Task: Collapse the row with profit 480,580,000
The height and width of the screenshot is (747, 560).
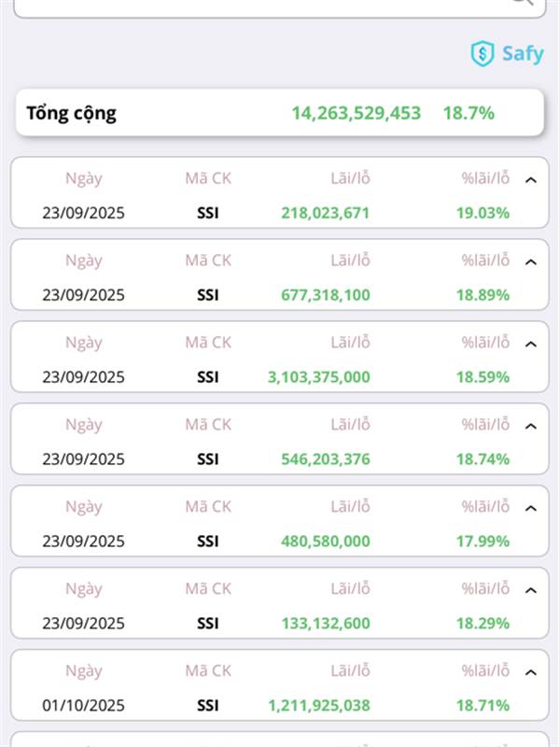Action: click(x=531, y=508)
